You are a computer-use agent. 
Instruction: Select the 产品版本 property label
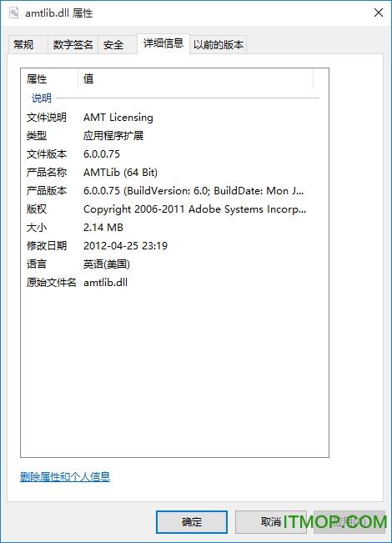[47, 191]
